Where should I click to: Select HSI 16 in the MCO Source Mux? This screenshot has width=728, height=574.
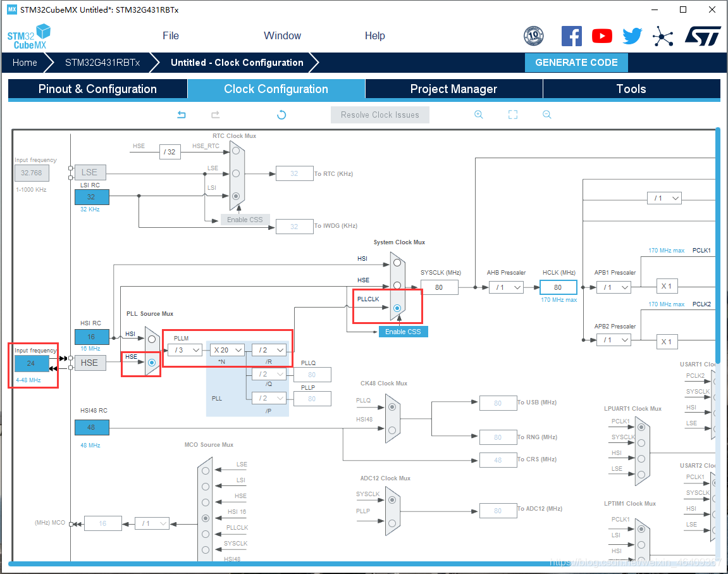(x=206, y=518)
